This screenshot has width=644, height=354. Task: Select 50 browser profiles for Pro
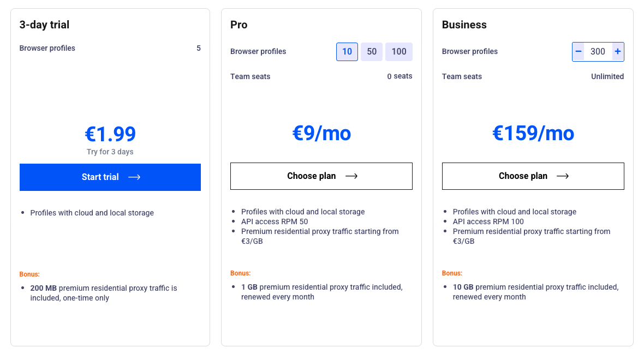point(372,52)
